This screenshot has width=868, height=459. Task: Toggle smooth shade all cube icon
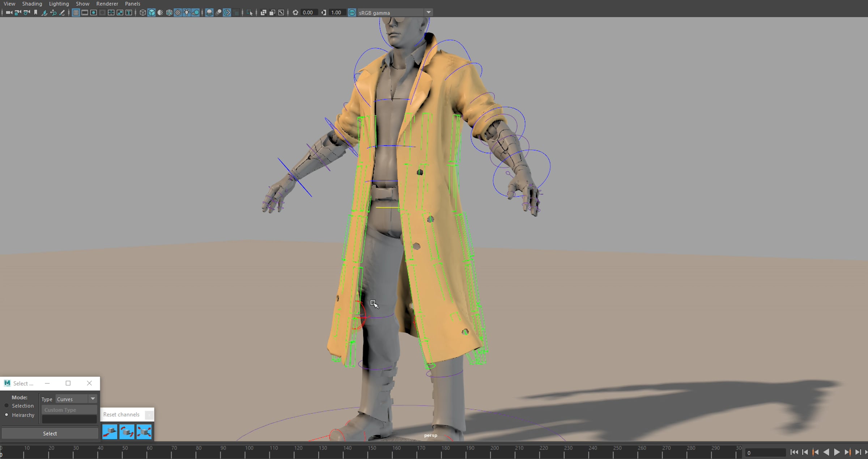[152, 13]
